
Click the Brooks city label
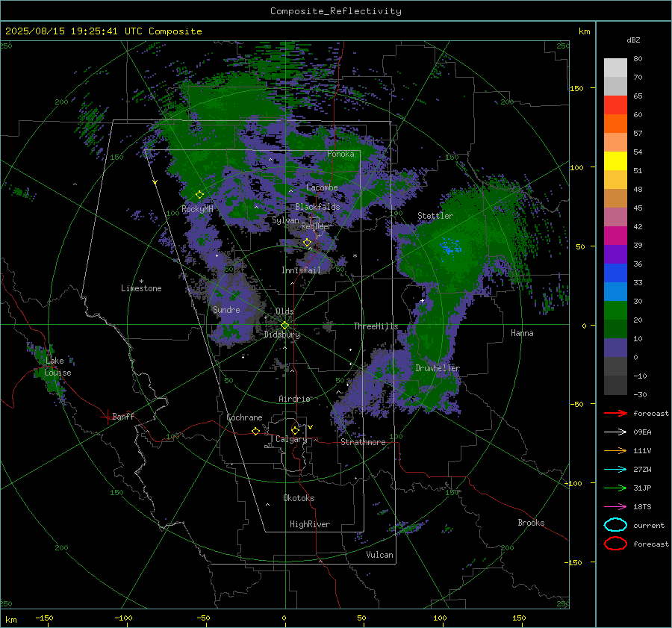coord(531,523)
